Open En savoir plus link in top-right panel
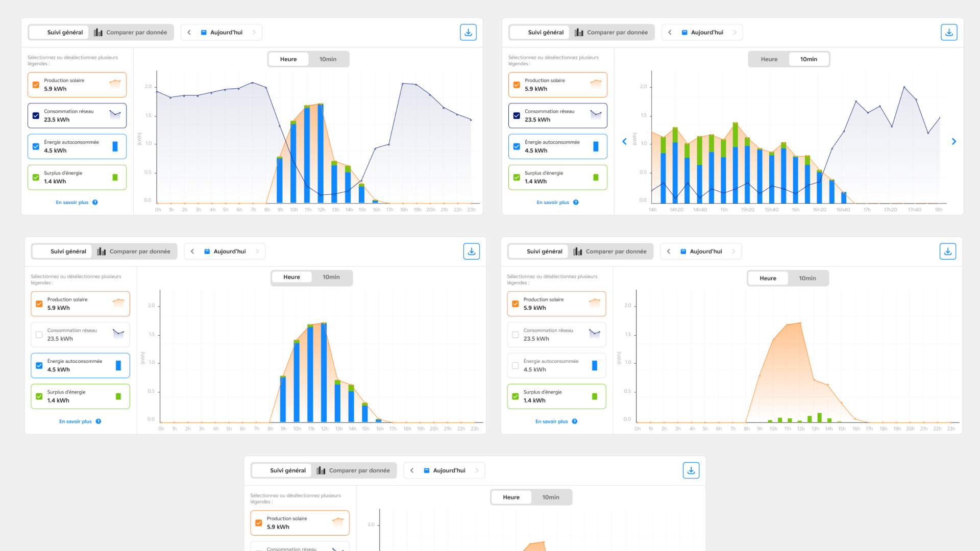Screen dimensions: 980x551 pos(553,203)
